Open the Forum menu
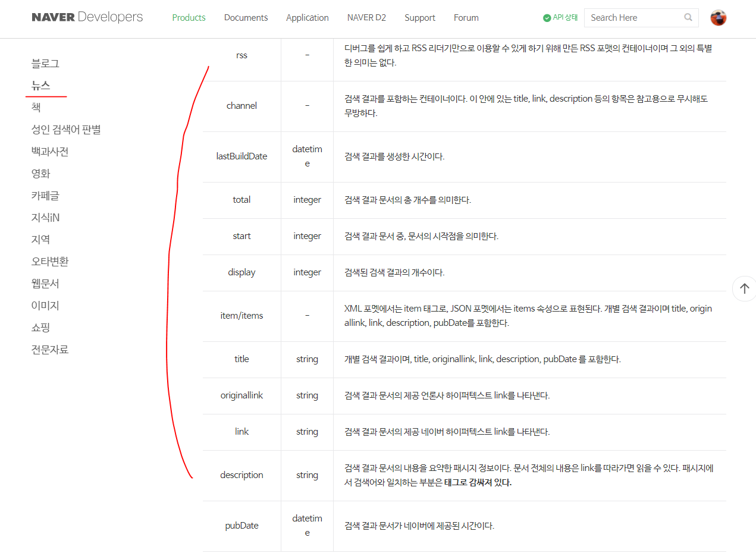The width and height of the screenshot is (756, 553). tap(466, 17)
